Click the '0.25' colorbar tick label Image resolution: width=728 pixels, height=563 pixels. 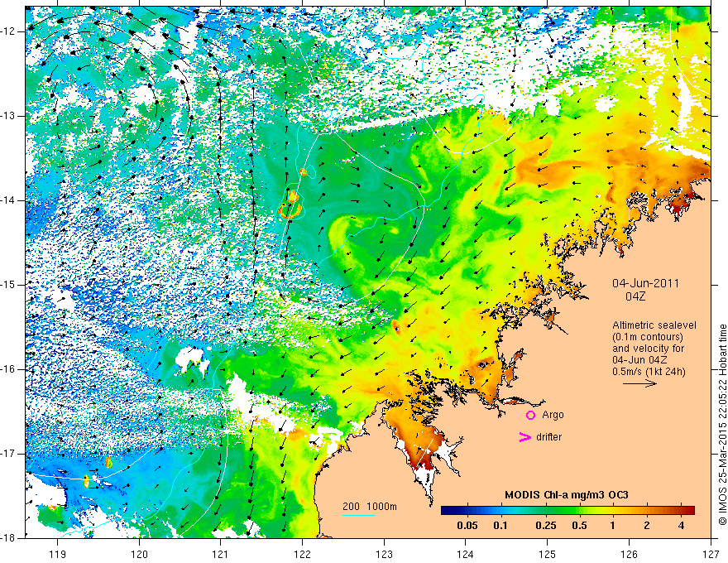click(x=545, y=526)
